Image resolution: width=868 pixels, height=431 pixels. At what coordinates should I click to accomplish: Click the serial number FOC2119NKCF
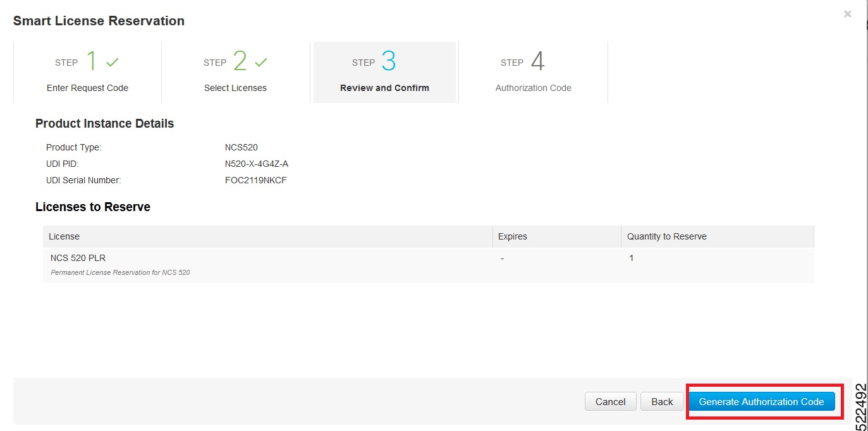point(256,180)
